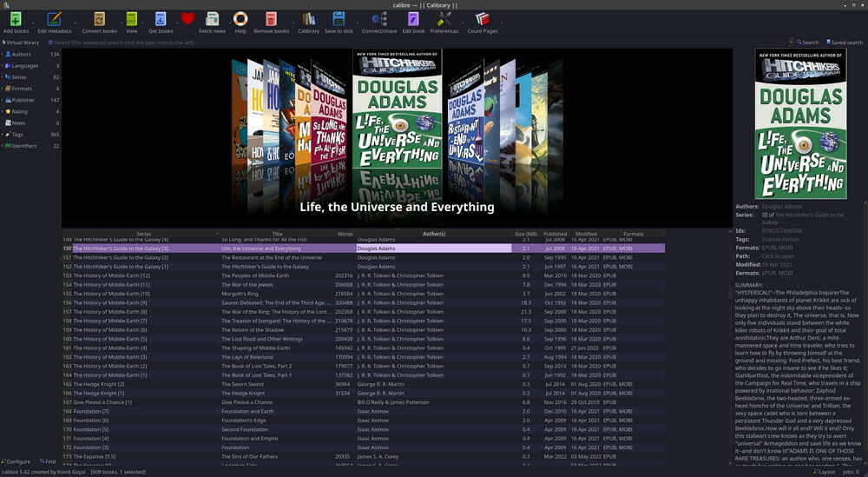This screenshot has height=477, width=868.
Task: Click Science-Fiction tag link
Action: [x=780, y=239]
